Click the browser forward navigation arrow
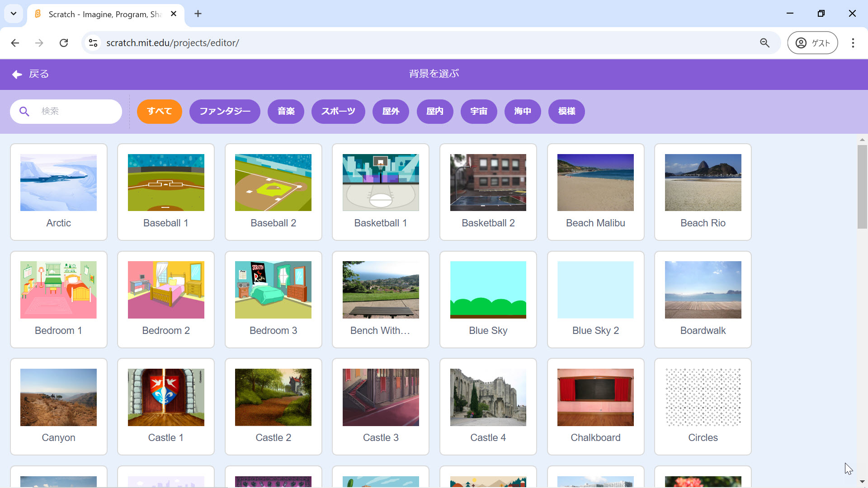Image resolution: width=868 pixels, height=488 pixels. click(x=39, y=43)
